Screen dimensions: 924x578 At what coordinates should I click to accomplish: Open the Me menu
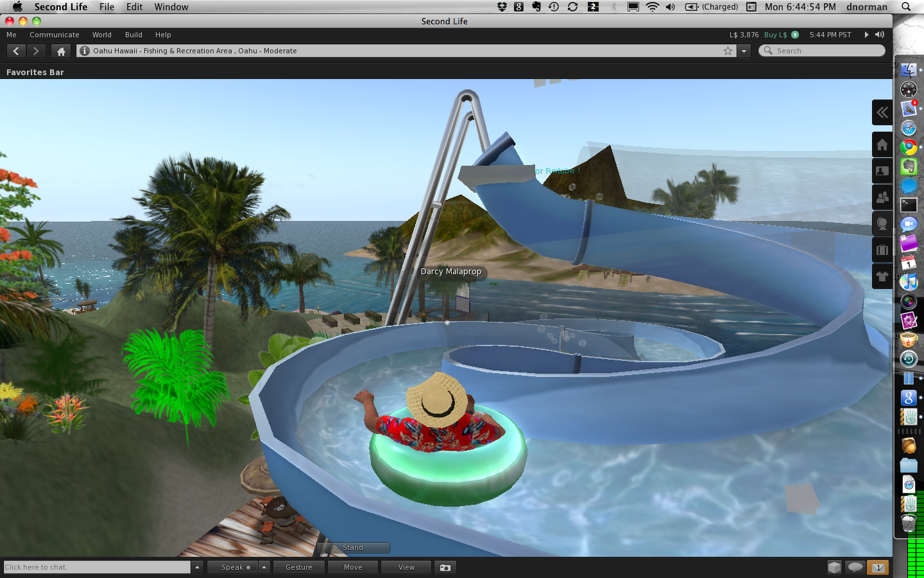coord(12,35)
